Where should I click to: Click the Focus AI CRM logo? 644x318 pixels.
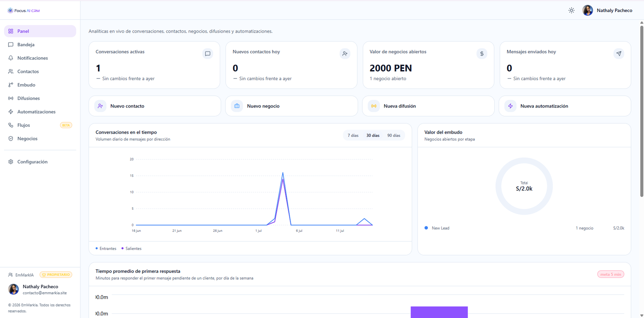[24, 10]
